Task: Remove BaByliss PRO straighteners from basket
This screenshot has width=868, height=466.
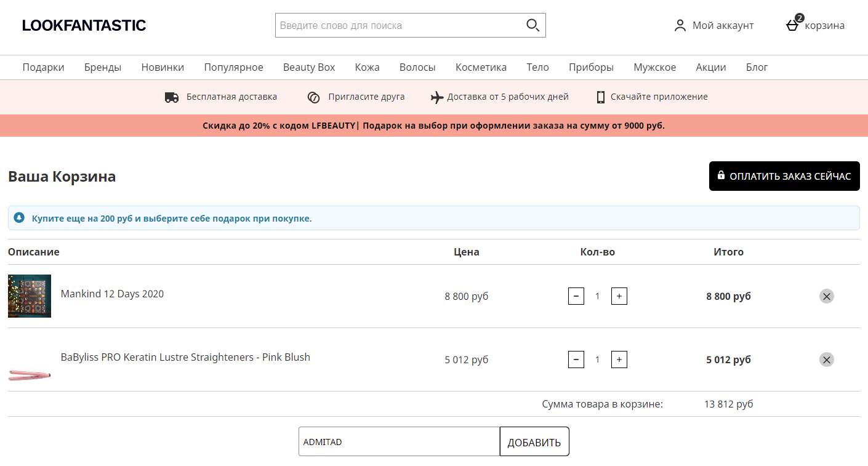Action: coord(827,360)
